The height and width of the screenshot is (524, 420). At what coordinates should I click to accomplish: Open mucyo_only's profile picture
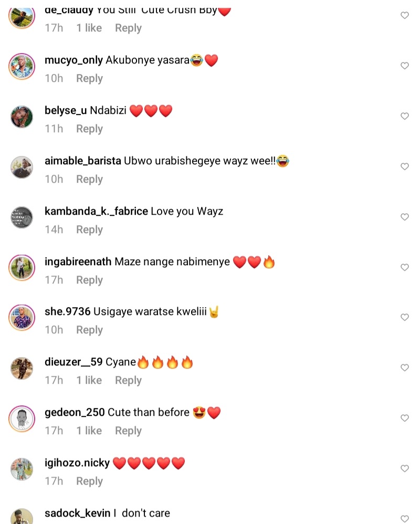tap(22, 66)
